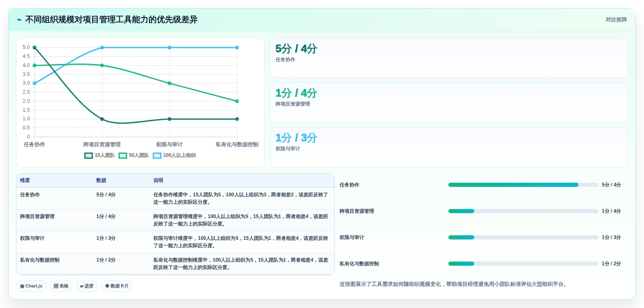
Task: Click the 50人团队 data point at 权限与审计
Action: click(x=169, y=83)
